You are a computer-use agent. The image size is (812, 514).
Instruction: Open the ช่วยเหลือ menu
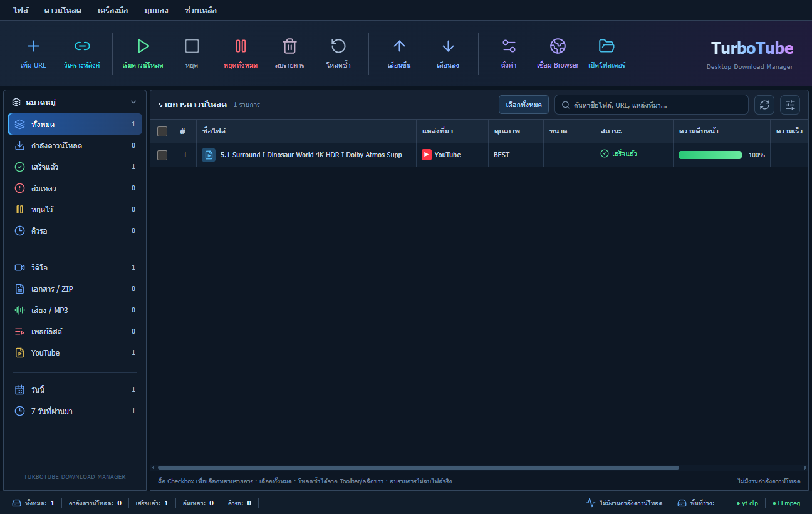200,11
